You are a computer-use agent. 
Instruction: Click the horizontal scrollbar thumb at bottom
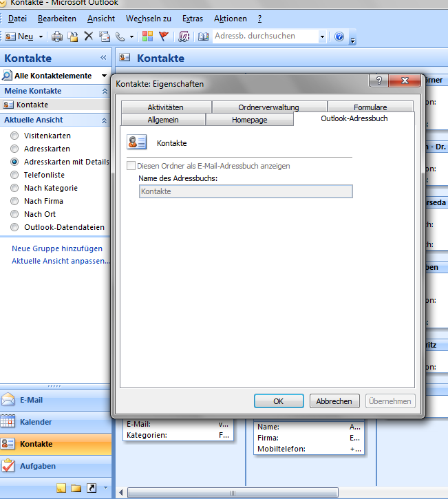(233, 493)
